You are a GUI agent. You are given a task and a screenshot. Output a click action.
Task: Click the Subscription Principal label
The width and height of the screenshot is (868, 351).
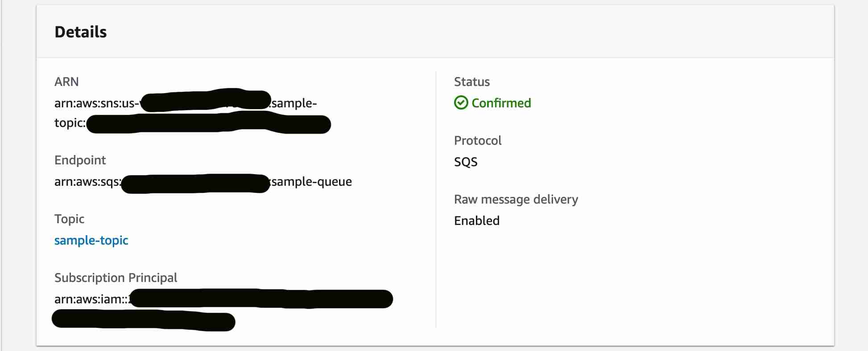click(x=116, y=278)
